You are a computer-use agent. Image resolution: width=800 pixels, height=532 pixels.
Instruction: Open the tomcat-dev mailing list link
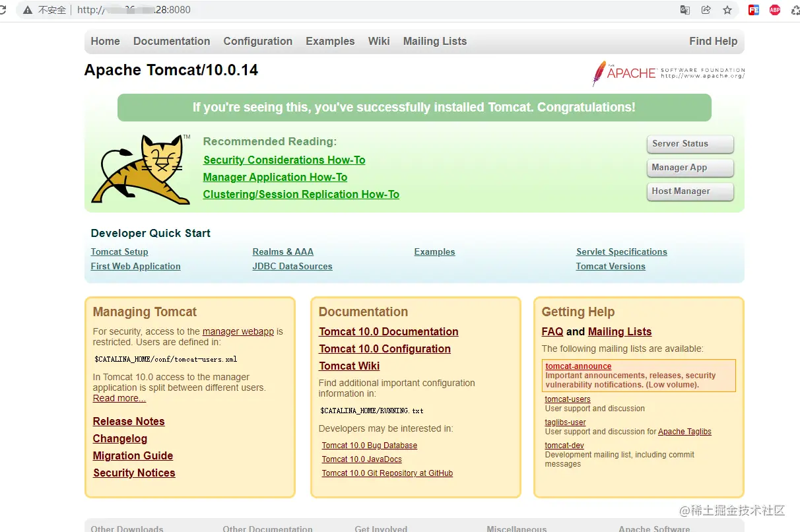pyautogui.click(x=564, y=446)
